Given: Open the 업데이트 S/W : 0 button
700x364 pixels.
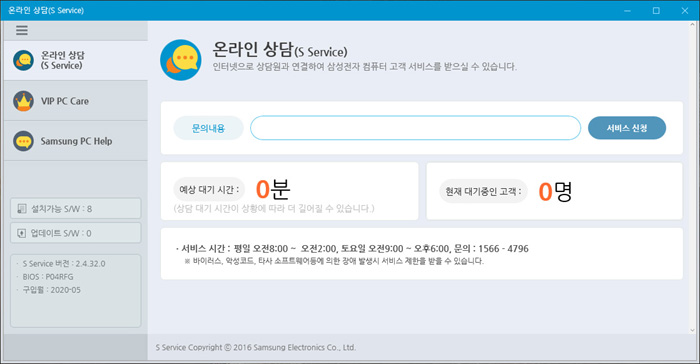Looking at the screenshot, I should [x=75, y=233].
